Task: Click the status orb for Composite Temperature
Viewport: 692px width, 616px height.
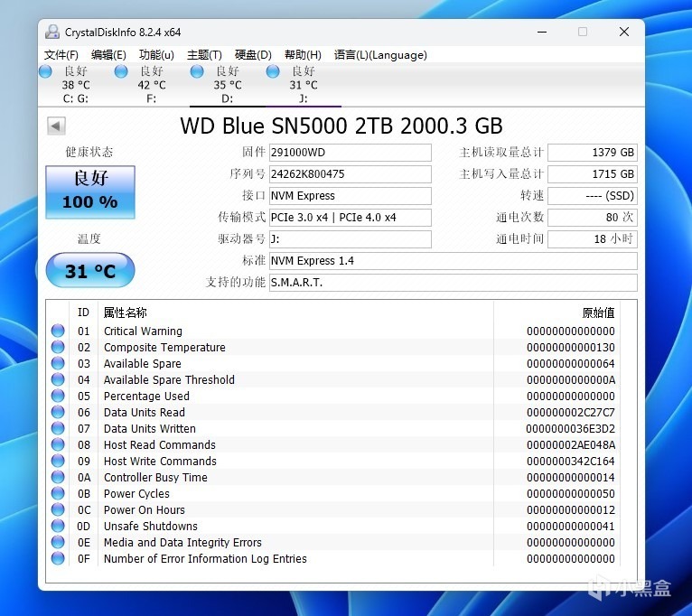Action: tap(58, 347)
